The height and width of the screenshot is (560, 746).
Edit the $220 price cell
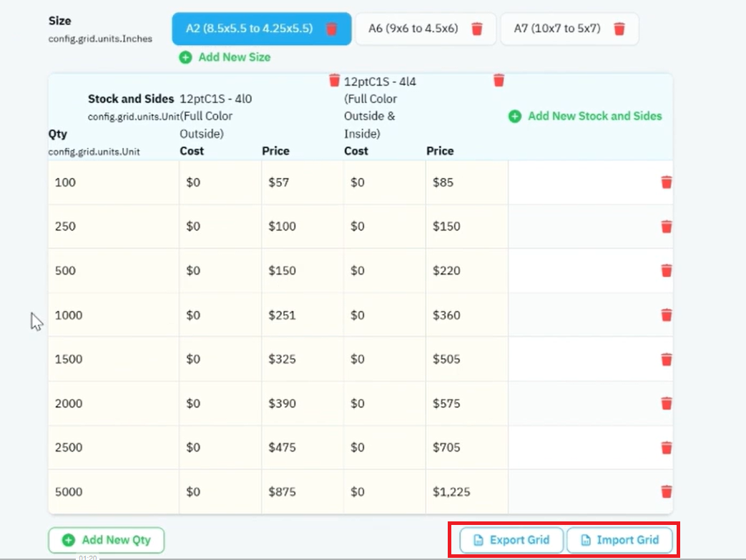click(467, 271)
